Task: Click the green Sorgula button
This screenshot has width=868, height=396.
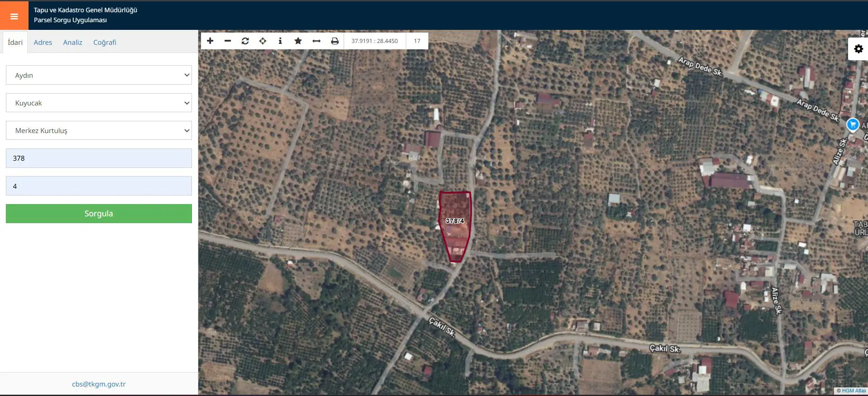Action: (x=99, y=214)
